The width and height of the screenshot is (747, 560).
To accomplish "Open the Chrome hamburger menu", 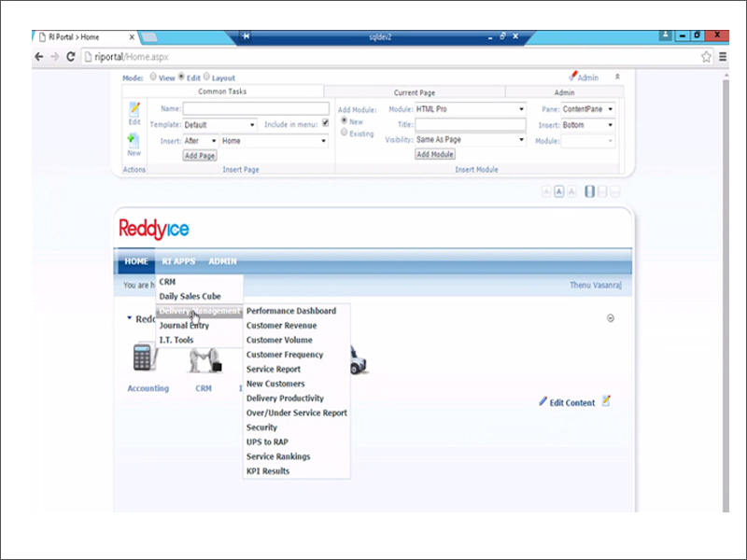I will (723, 57).
